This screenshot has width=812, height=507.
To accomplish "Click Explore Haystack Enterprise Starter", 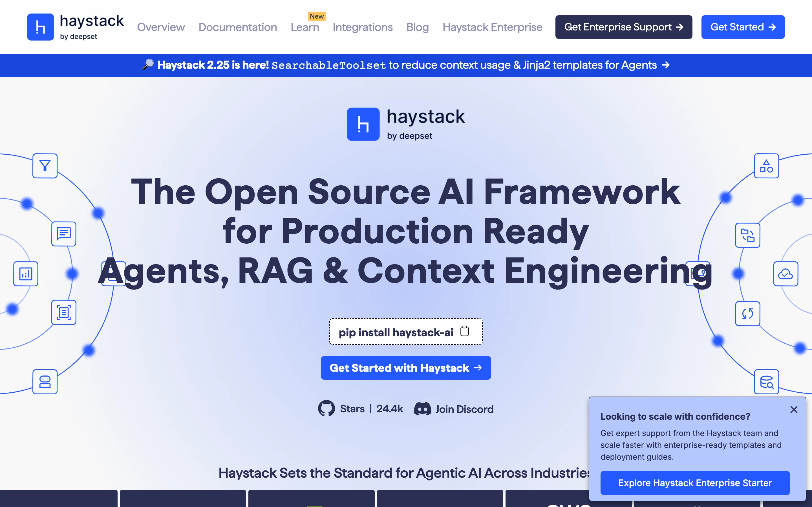I will coord(695,482).
